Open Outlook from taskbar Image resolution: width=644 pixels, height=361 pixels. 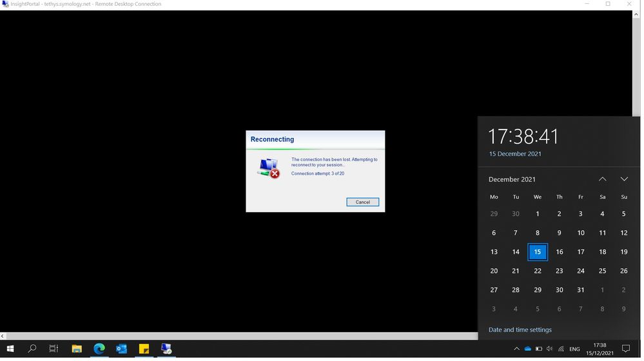tap(122, 349)
